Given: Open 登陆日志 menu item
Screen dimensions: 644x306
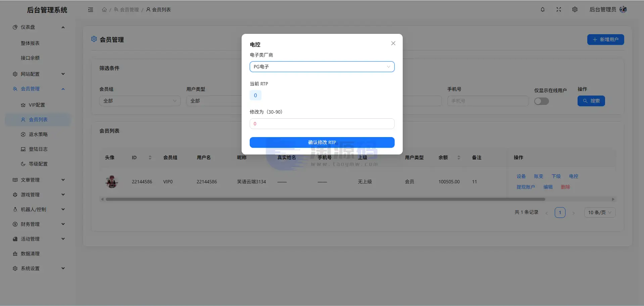Looking at the screenshot, I should click(x=38, y=149).
